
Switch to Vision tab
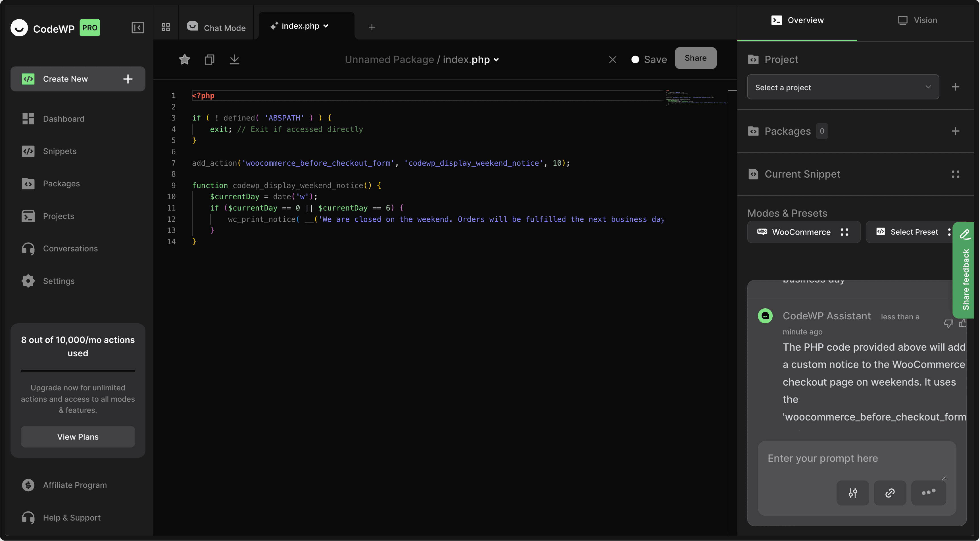917,20
